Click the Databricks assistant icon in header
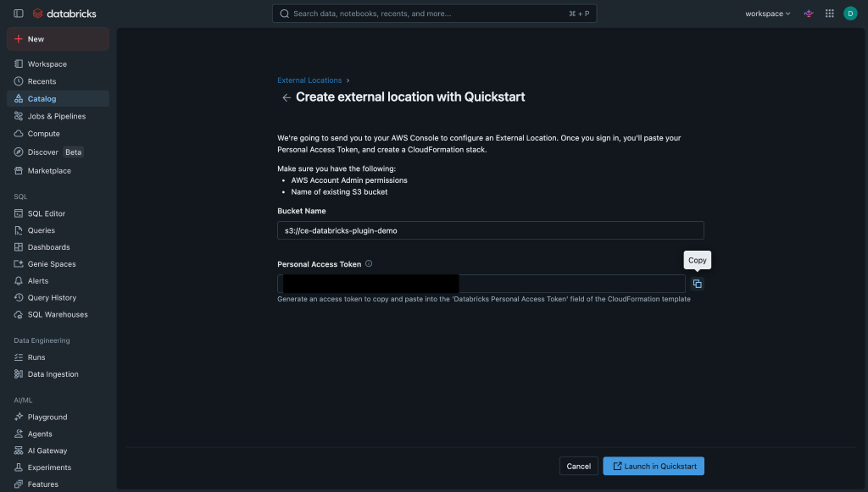The height and width of the screenshot is (492, 868). click(809, 14)
